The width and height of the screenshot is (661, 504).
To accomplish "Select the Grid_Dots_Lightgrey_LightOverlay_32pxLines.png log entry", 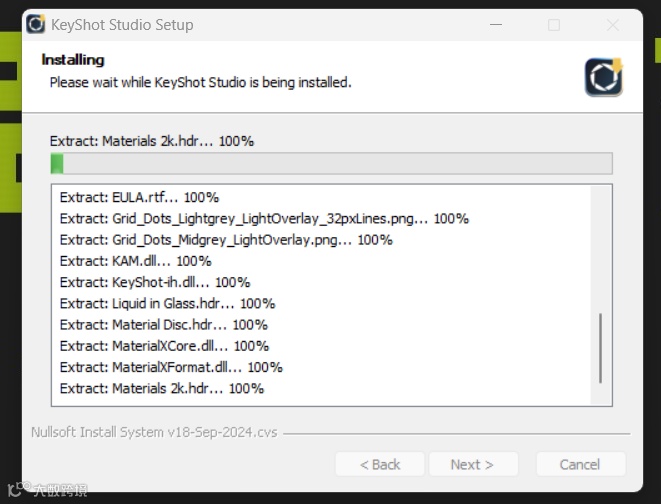I will (264, 218).
